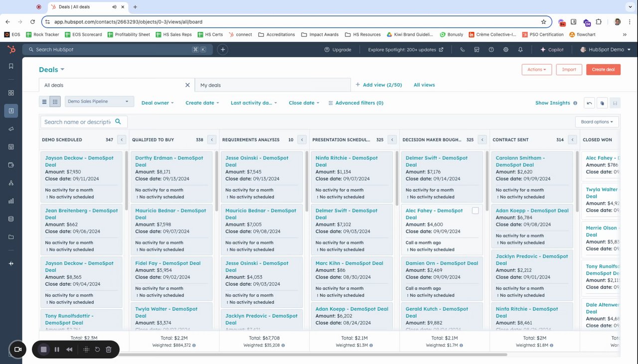638x364 pixels.
Task: Open the Deals object dropdown
Action: 52,70
